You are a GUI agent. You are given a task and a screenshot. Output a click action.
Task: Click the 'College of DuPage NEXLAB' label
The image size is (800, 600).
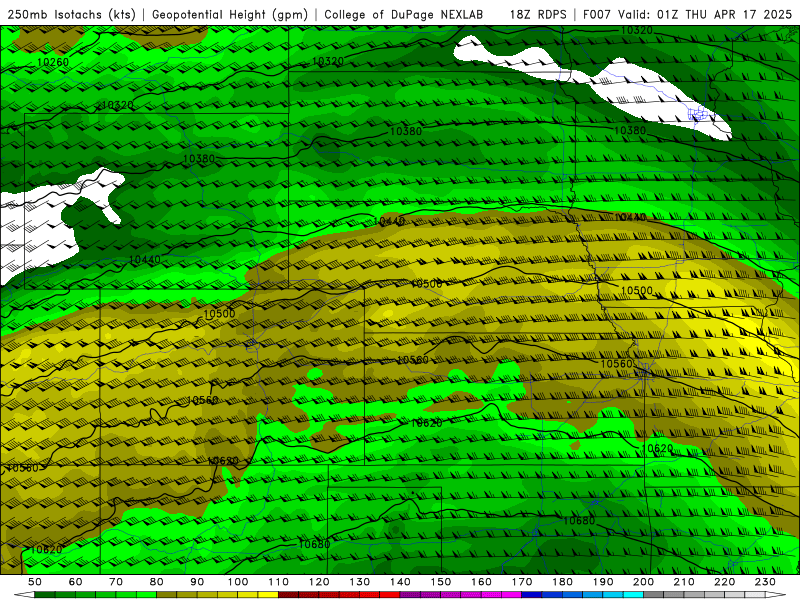[x=404, y=14]
